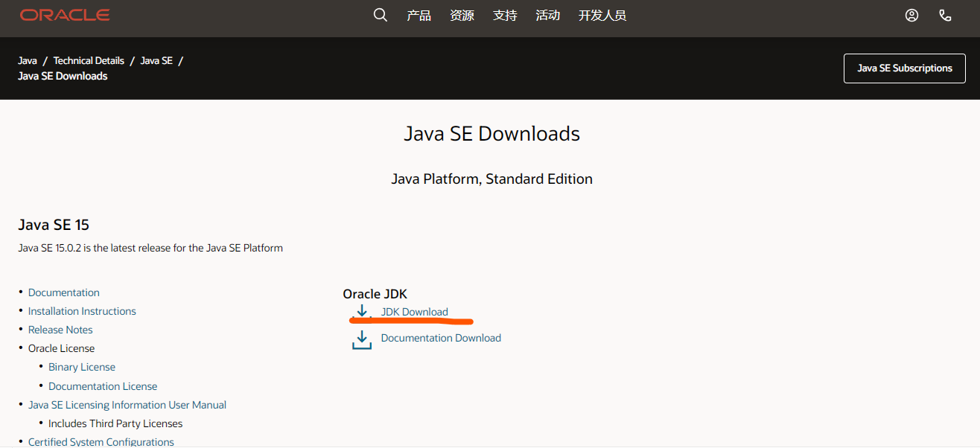980x448 pixels.
Task: Open the 支持 menu
Action: [x=505, y=15]
